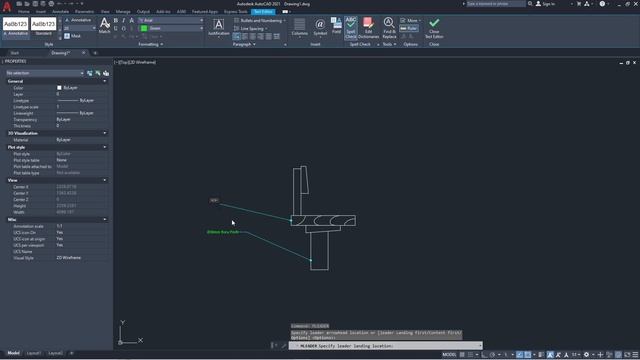Screen dimensions: 640x360
Task: Open Edit Dictionaries
Action: pos(368,28)
